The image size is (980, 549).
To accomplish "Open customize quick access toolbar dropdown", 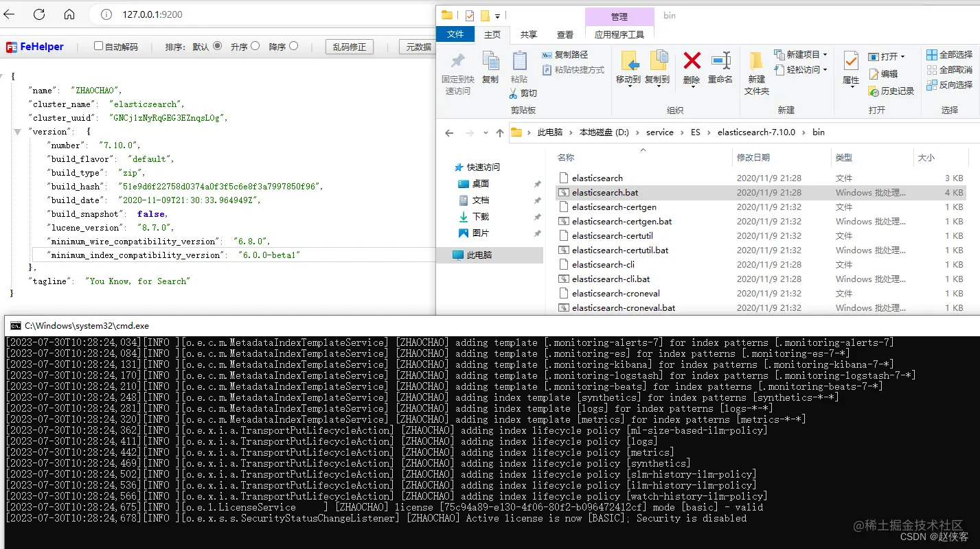I will click(x=498, y=15).
